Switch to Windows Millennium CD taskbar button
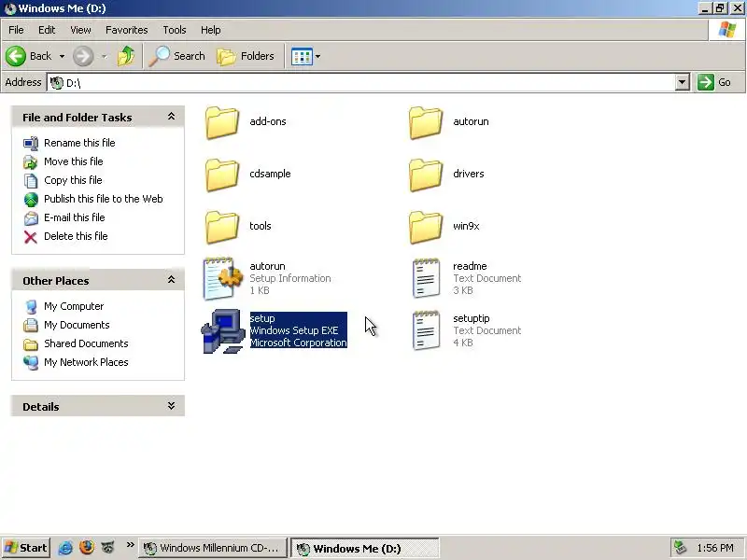The image size is (747, 560). click(213, 548)
